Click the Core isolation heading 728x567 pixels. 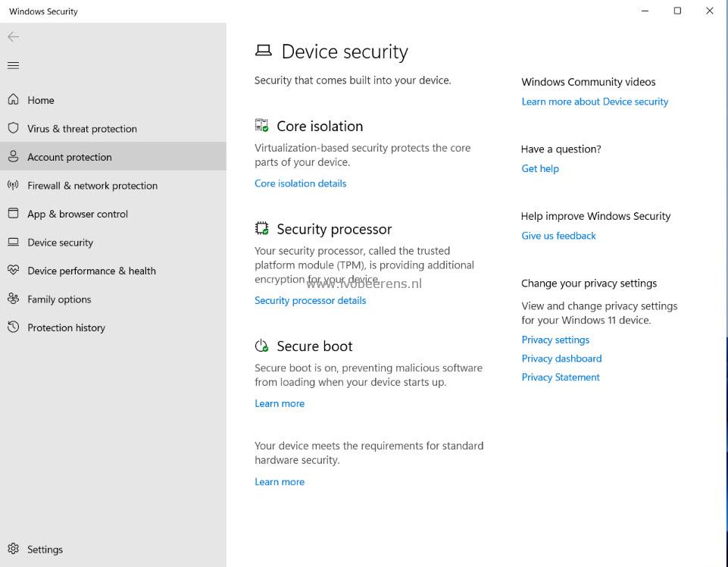click(320, 126)
